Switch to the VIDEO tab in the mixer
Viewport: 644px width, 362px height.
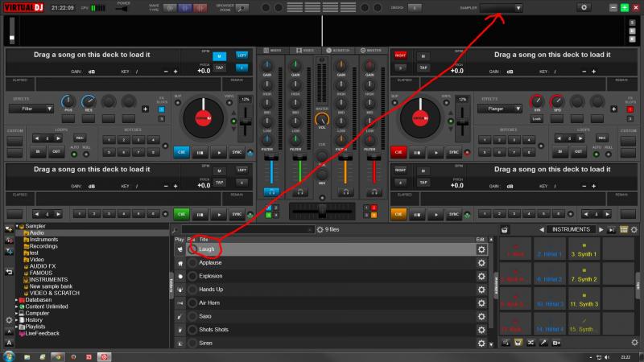point(306,51)
